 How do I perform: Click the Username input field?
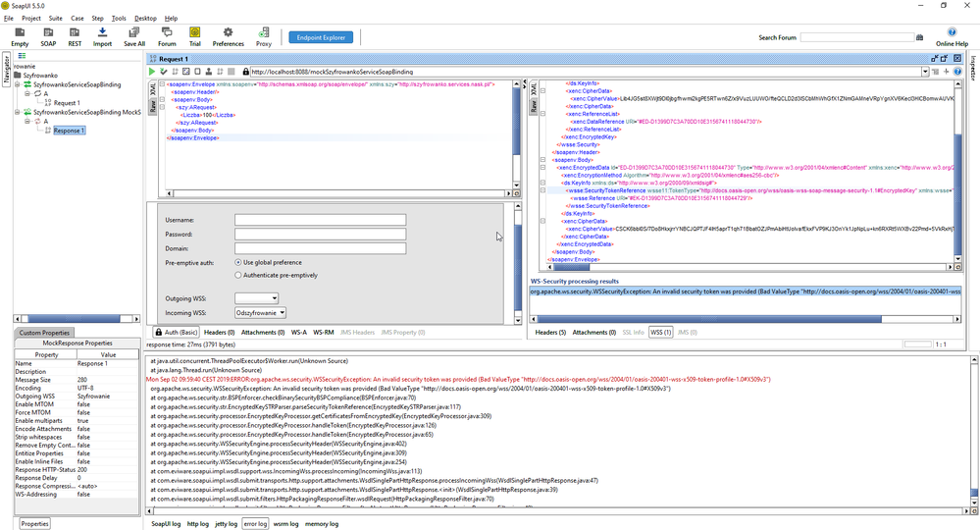point(320,220)
